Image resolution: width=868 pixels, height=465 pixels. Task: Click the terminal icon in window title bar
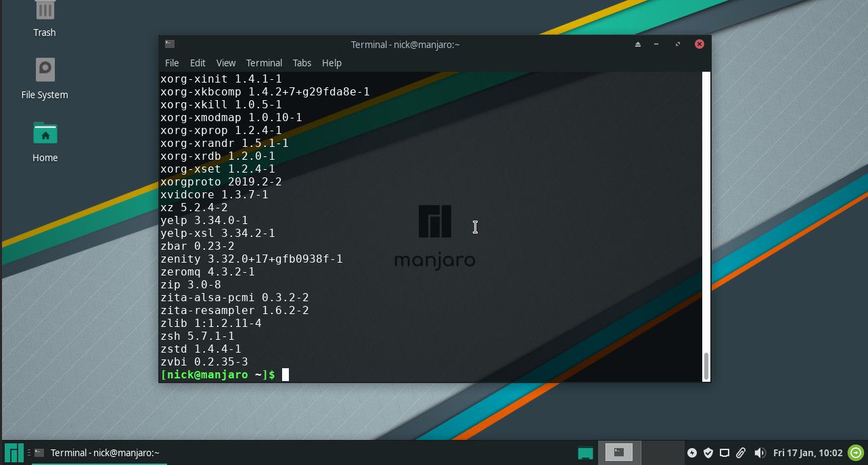[170, 44]
